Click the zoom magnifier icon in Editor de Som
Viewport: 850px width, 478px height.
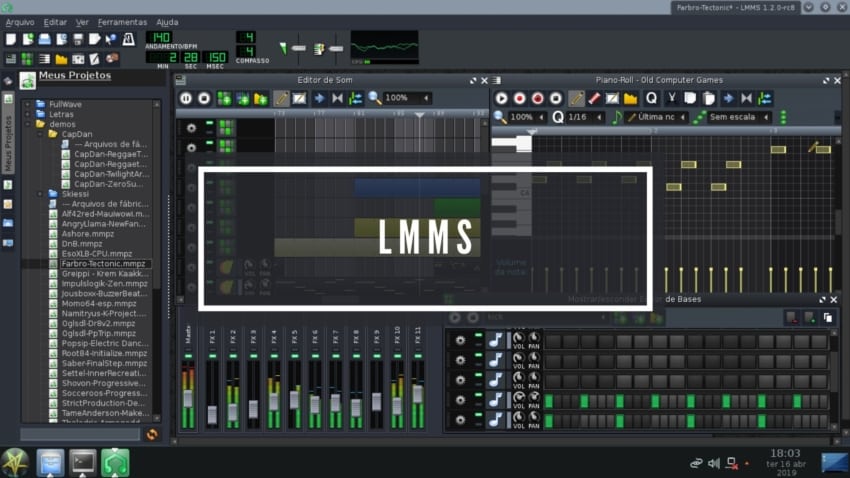click(x=375, y=98)
